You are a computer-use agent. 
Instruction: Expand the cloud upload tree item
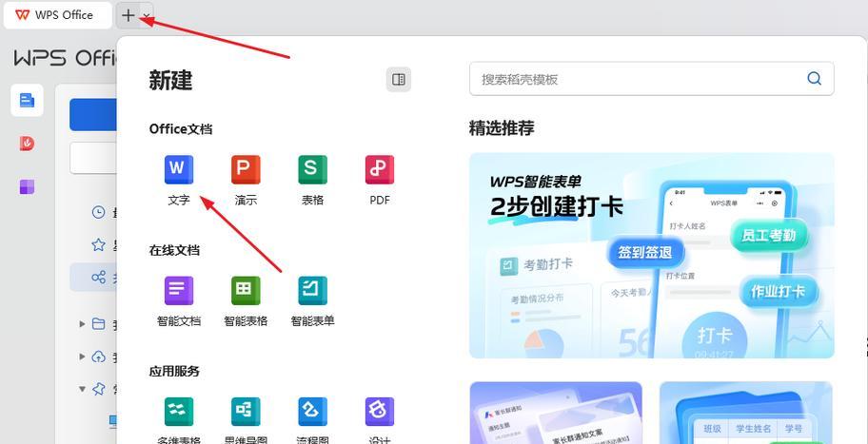[x=82, y=357]
